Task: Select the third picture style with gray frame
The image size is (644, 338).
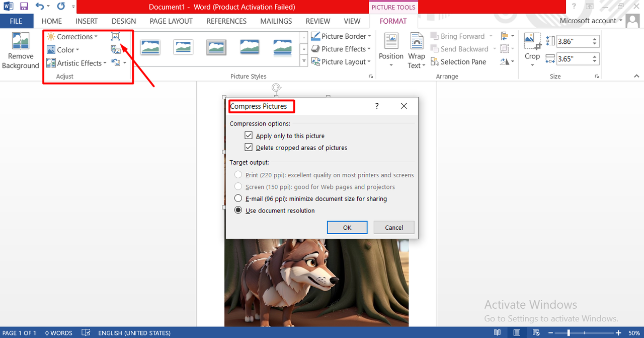Action: coord(216,47)
